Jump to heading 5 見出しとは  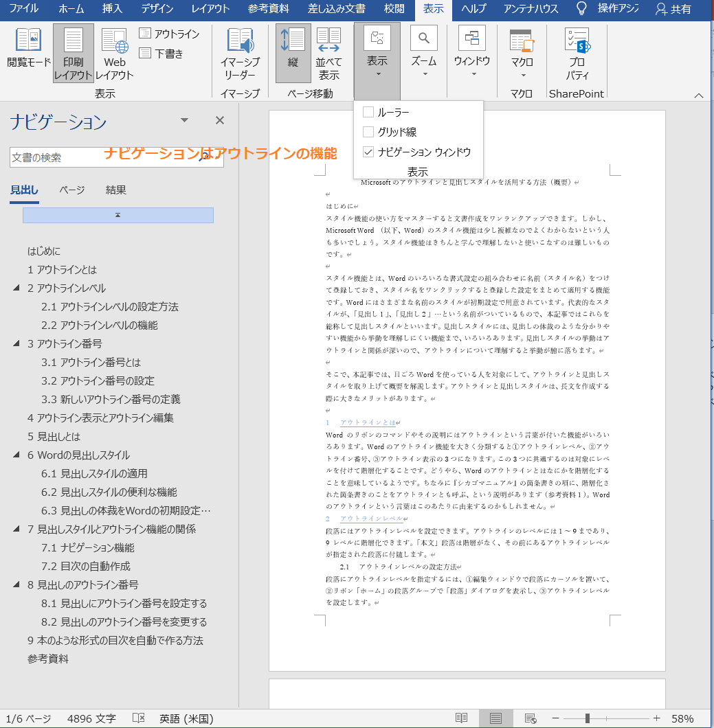54,437
